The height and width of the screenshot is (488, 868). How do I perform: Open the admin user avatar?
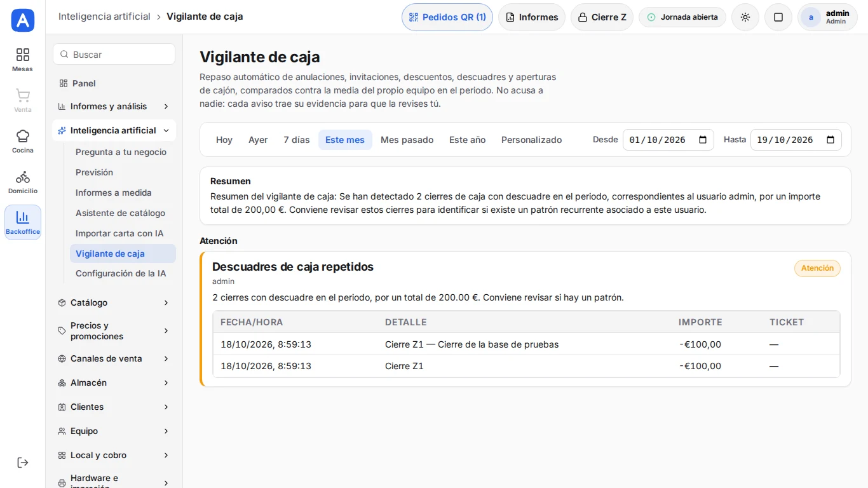(811, 17)
